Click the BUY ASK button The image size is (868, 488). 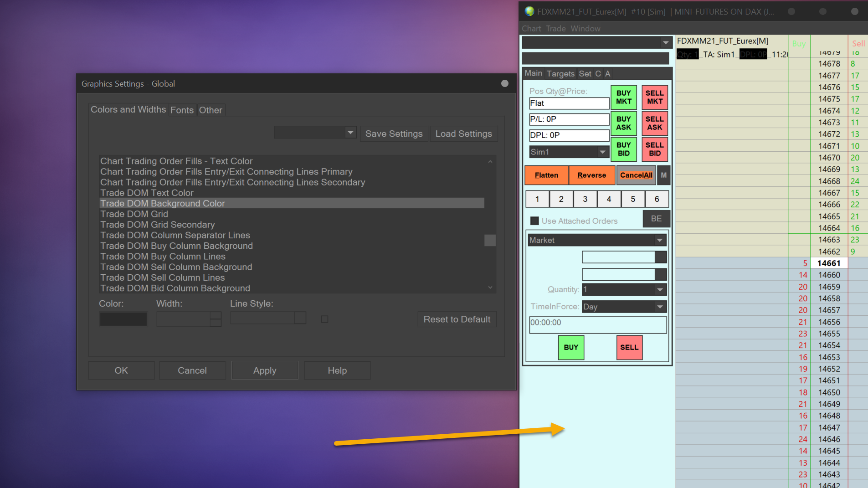(624, 123)
